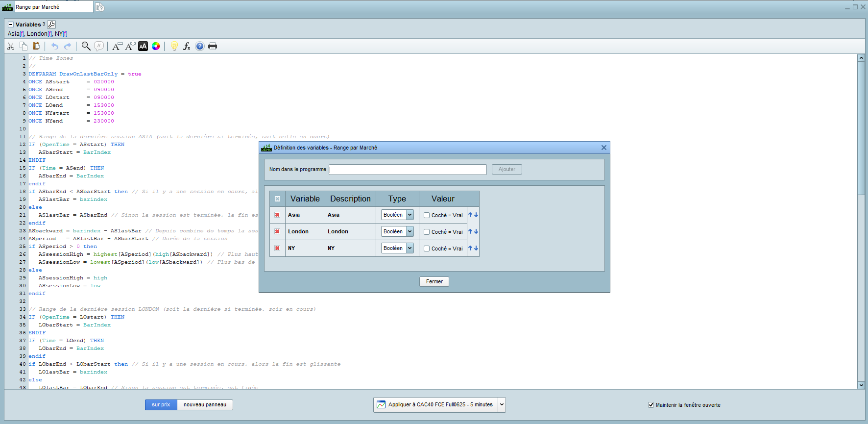Image resolution: width=868 pixels, height=424 pixels.
Task: Click the NY description cell
Action: [350, 248]
